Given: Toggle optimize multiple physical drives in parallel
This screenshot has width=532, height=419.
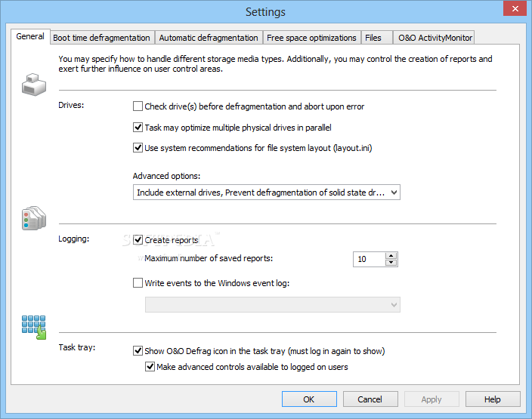Looking at the screenshot, I should pyautogui.click(x=138, y=128).
